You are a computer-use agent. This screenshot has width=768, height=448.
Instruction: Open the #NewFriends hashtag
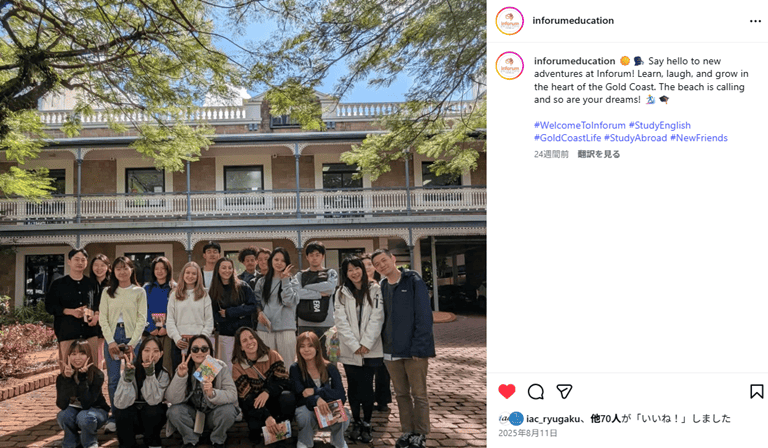[x=699, y=138]
